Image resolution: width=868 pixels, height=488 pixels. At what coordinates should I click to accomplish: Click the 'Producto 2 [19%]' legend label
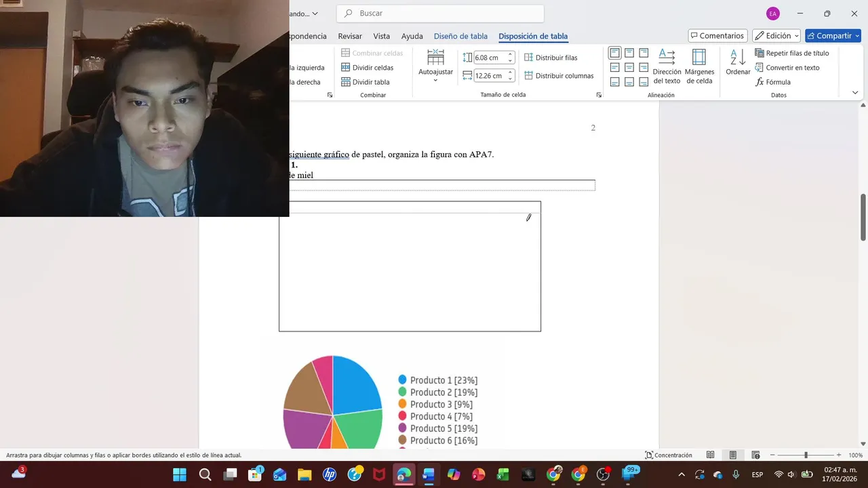tap(443, 392)
